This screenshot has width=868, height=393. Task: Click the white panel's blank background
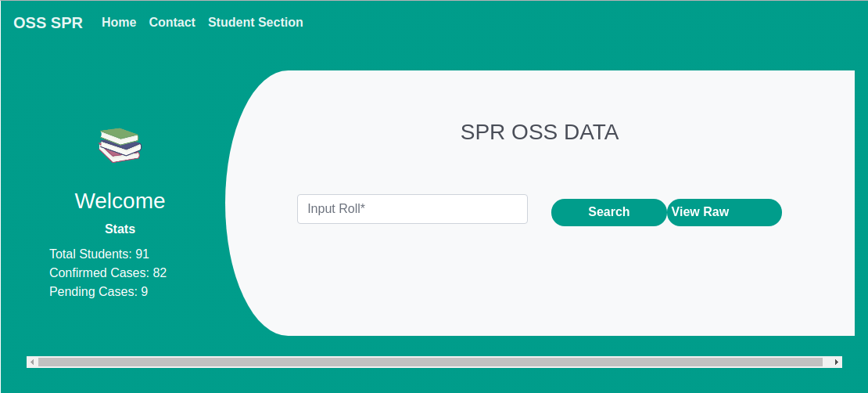coord(540,290)
